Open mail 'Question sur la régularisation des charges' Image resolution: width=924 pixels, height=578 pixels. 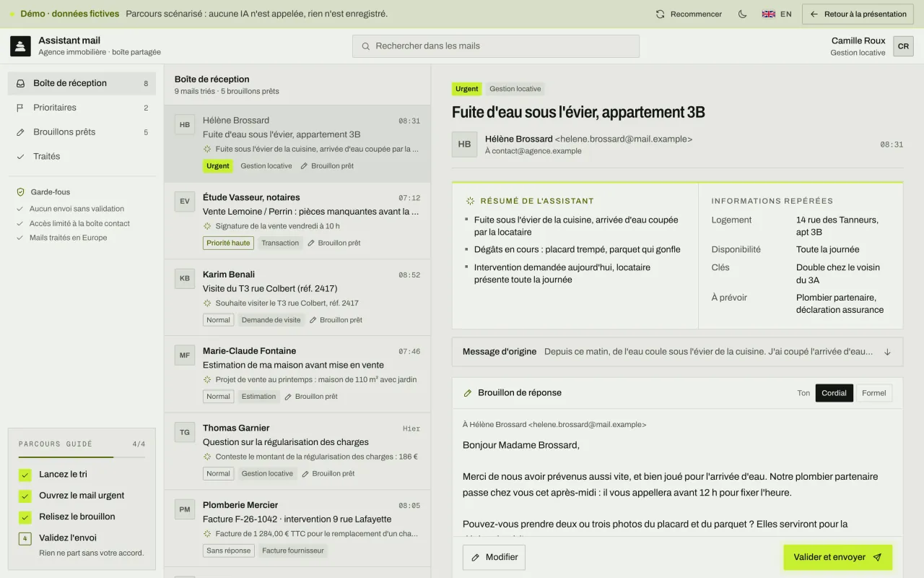click(297, 452)
